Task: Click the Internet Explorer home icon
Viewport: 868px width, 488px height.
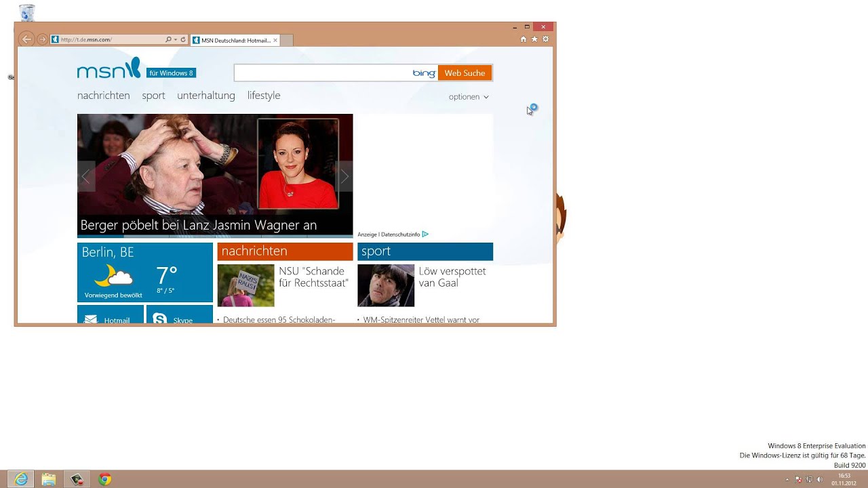Action: click(524, 39)
